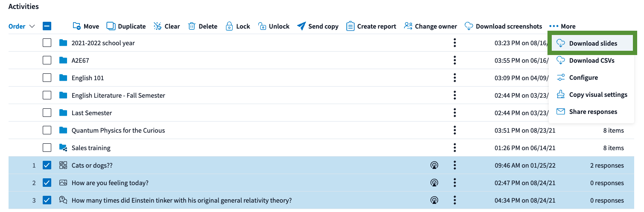Click the Delete trash can icon
644x212 pixels.
pos(192,26)
